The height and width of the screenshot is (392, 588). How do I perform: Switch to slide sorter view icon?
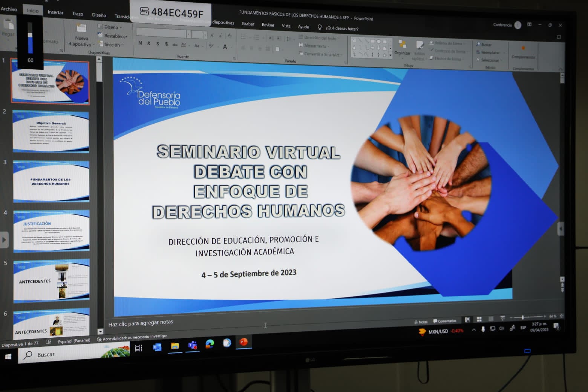479,319
